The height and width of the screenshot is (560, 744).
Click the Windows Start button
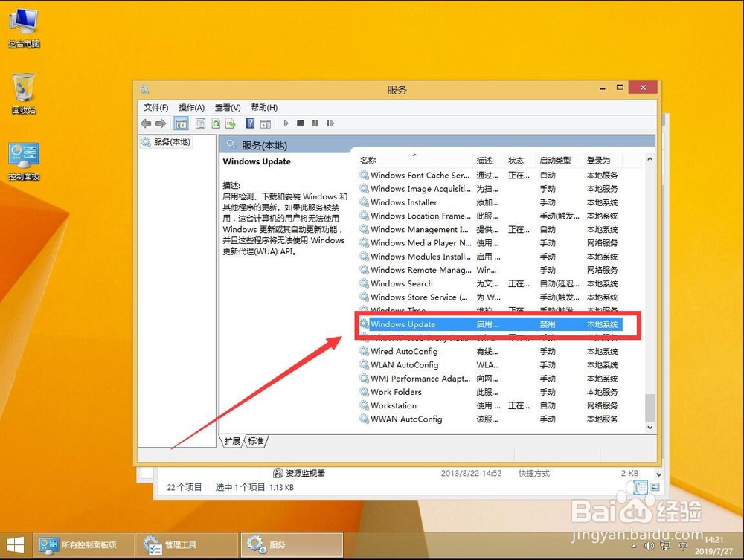click(x=15, y=545)
